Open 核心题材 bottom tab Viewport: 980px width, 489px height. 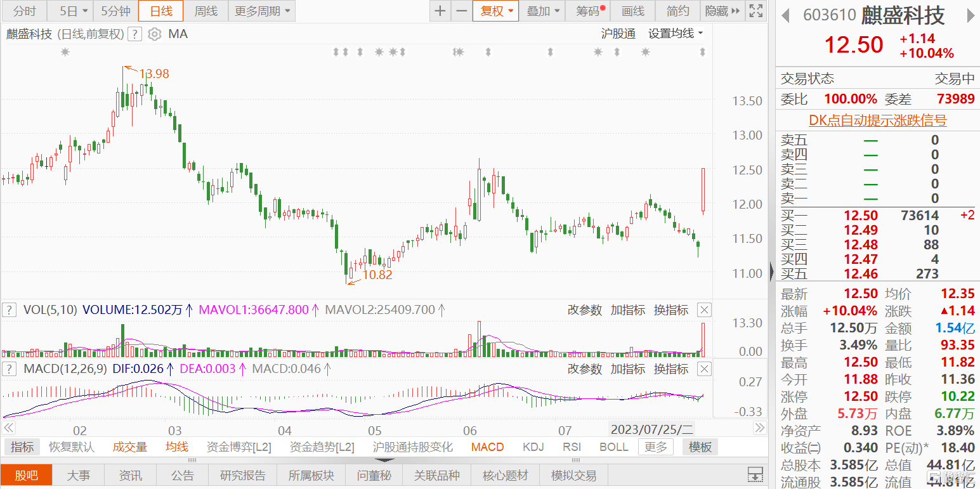(x=505, y=475)
